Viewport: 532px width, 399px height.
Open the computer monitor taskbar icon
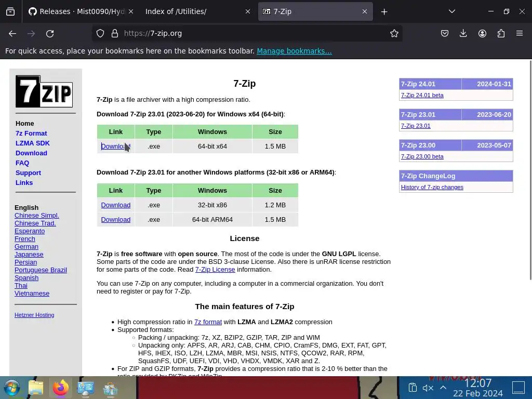(x=86, y=388)
